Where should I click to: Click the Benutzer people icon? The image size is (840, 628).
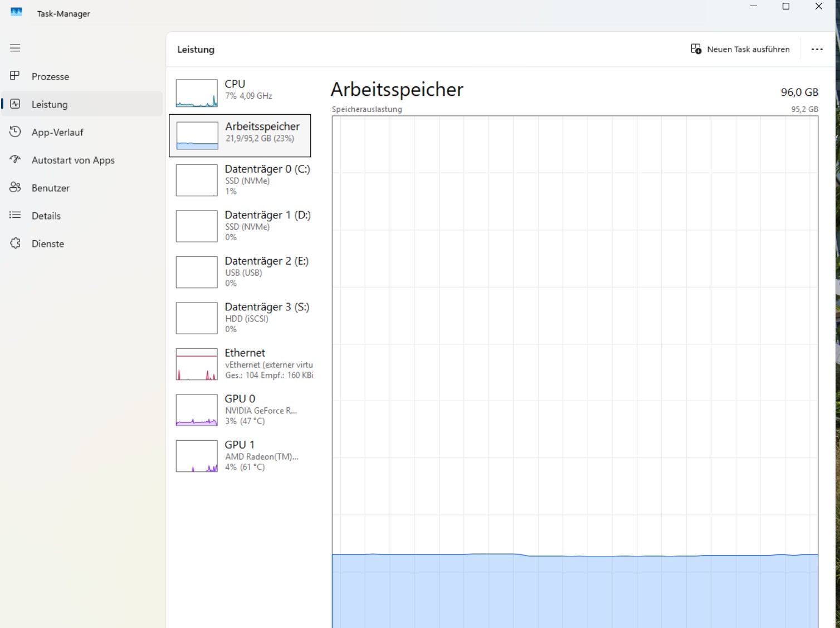15,188
